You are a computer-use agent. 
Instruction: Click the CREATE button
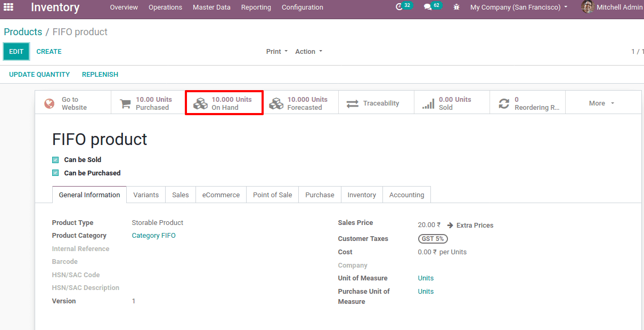point(49,52)
